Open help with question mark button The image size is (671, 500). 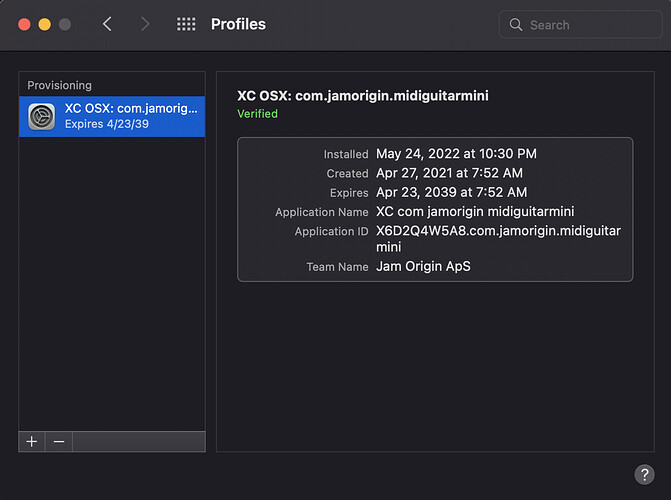coord(644,474)
